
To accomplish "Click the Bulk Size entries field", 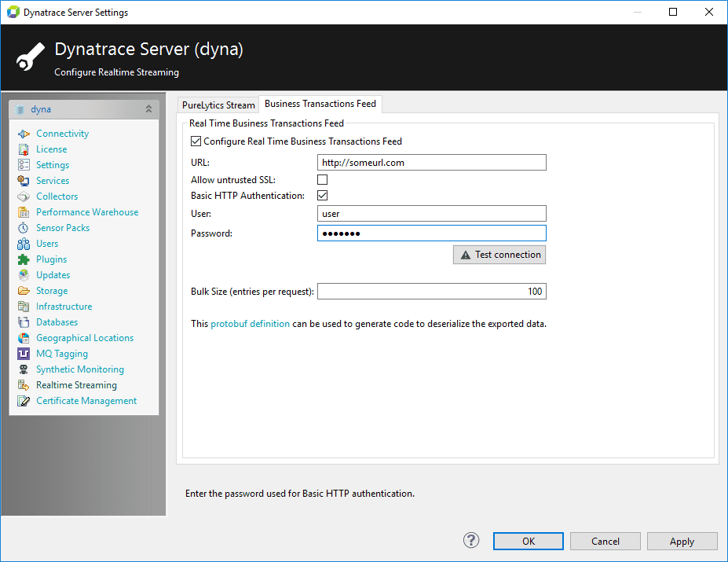I will coord(432,292).
